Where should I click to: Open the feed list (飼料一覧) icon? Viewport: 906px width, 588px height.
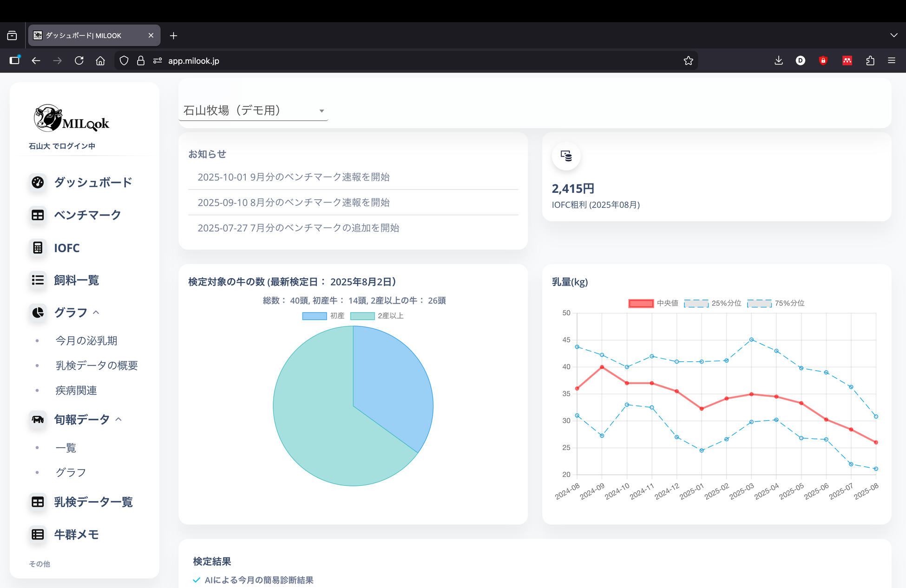[x=38, y=280]
